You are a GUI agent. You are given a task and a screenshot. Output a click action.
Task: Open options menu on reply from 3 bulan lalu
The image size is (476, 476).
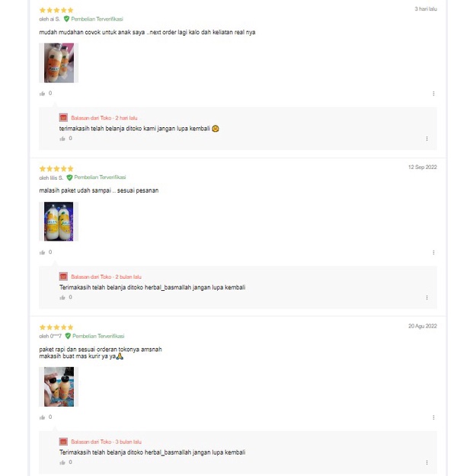coord(426,462)
